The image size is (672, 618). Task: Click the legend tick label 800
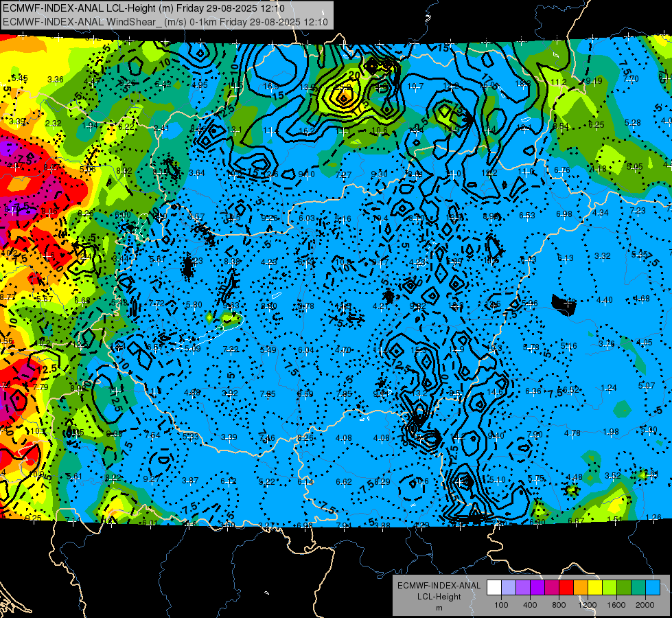[x=559, y=605]
